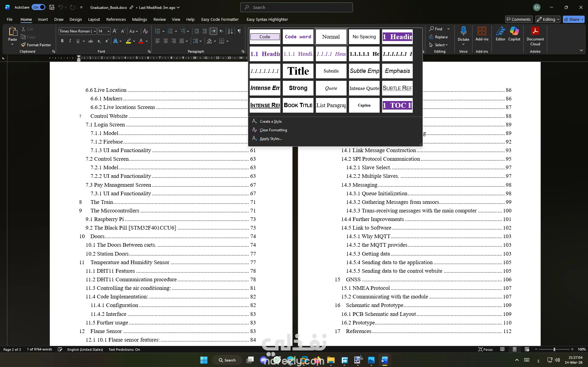Viewport: 588px width, 367px height.
Task: Open the font name dropdown
Action: (x=95, y=31)
